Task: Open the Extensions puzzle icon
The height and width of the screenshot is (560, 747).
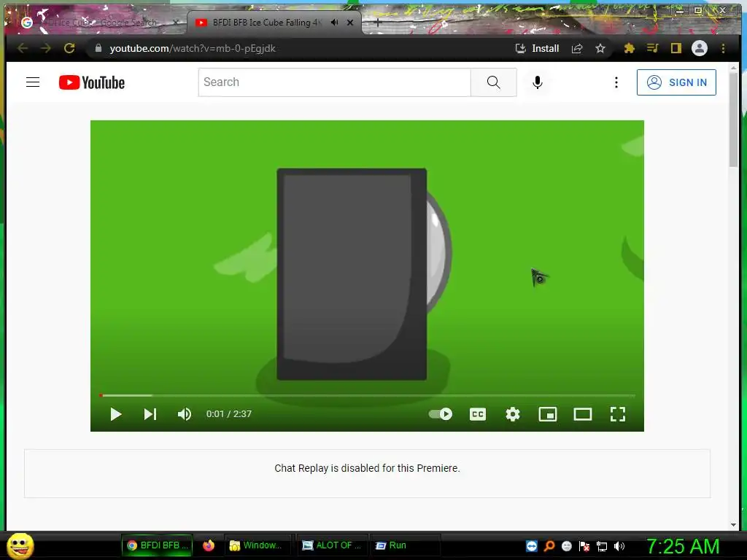Action: click(x=630, y=48)
